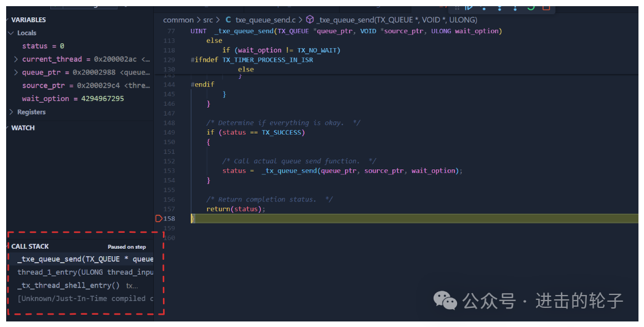
Task: Open the common breadcrumb folder
Action: coord(178,20)
